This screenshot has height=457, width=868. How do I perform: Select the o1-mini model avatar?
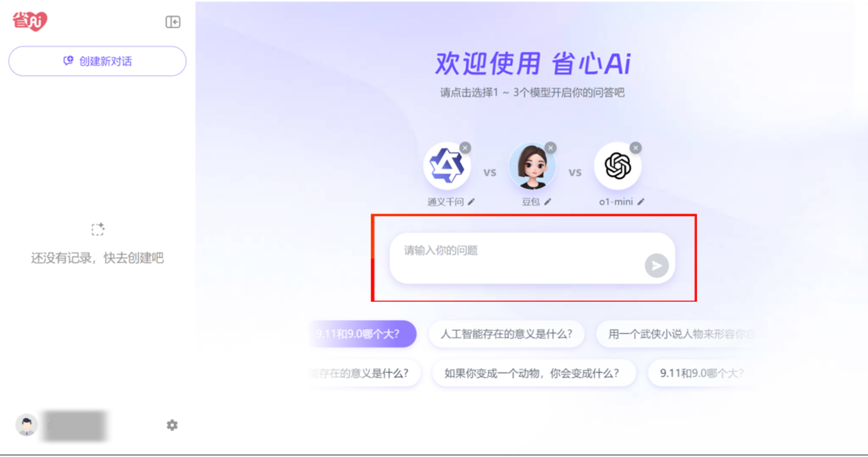coord(617,166)
